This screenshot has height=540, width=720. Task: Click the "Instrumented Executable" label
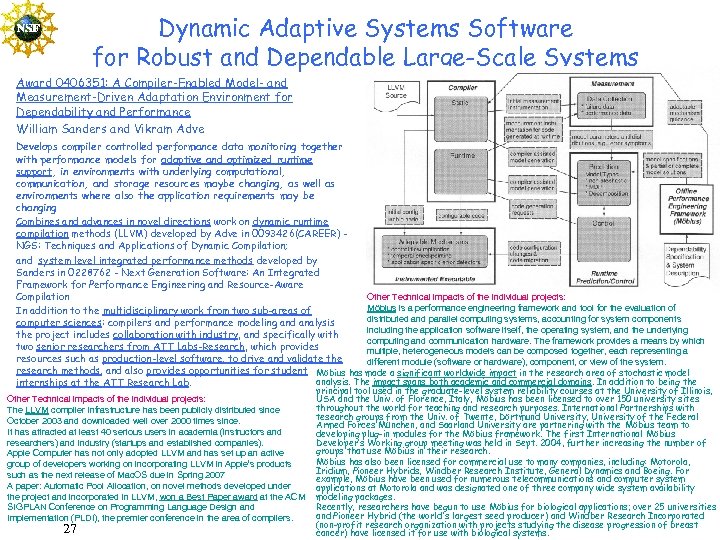[435, 279]
